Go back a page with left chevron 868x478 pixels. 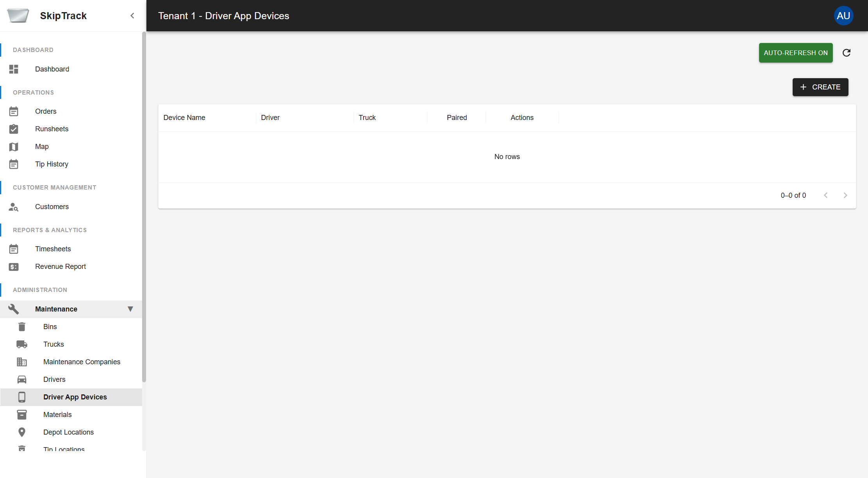826,195
